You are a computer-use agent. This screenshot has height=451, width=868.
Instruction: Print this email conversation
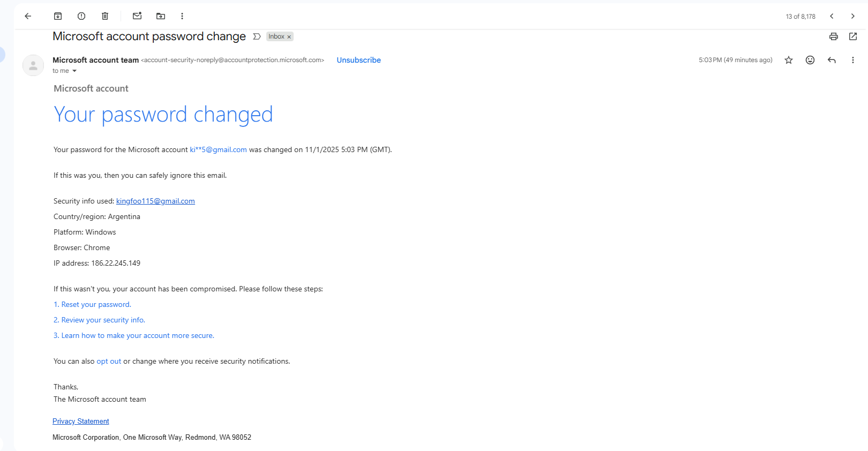[834, 36]
